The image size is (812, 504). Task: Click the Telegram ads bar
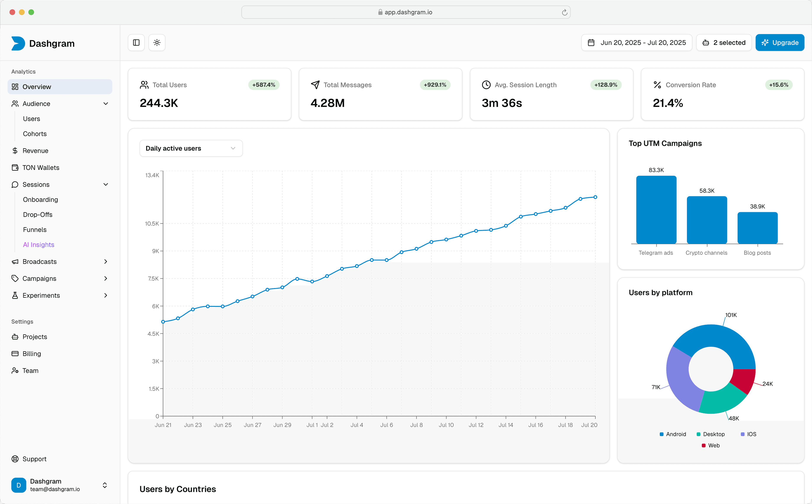point(656,210)
